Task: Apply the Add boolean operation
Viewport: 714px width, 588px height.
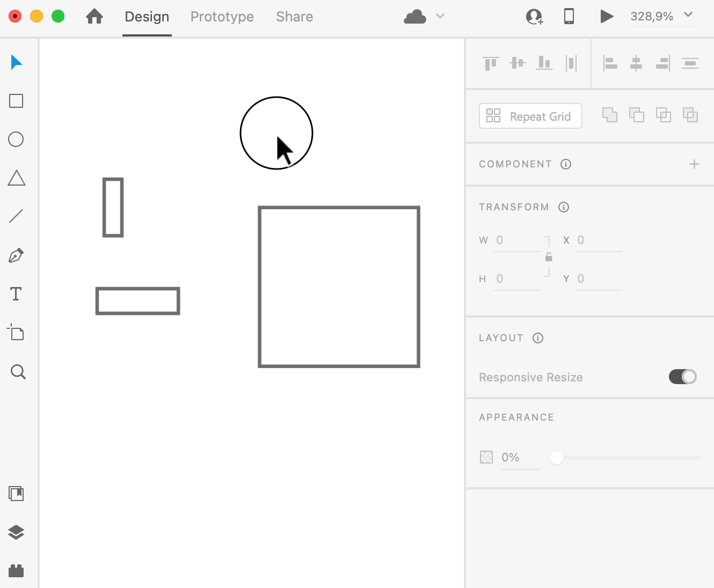Action: pos(610,115)
